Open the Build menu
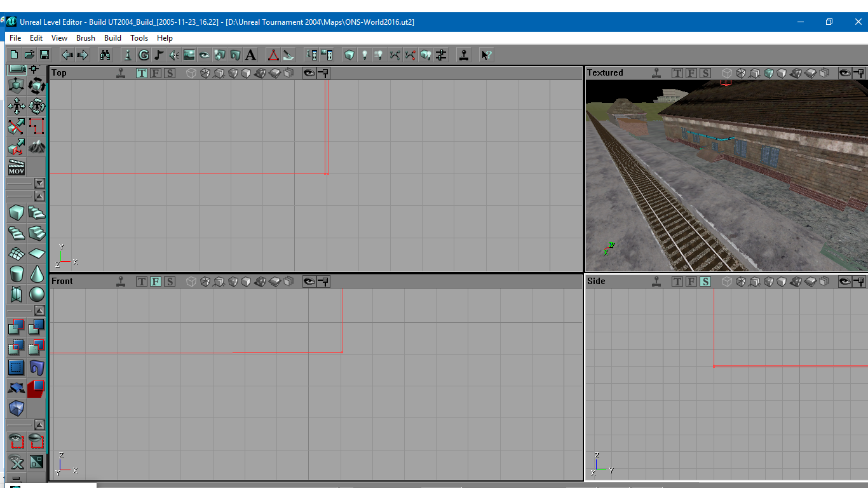Screen dimensions: 868x488 (x=112, y=38)
